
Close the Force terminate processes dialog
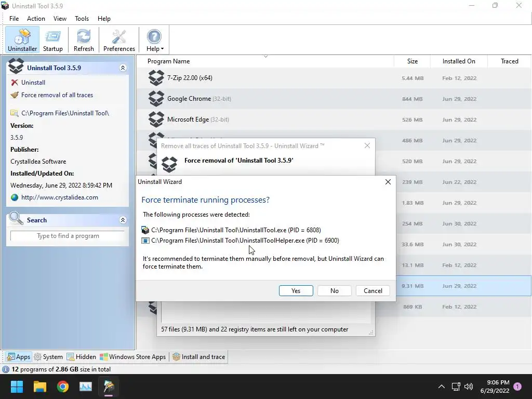click(x=388, y=182)
